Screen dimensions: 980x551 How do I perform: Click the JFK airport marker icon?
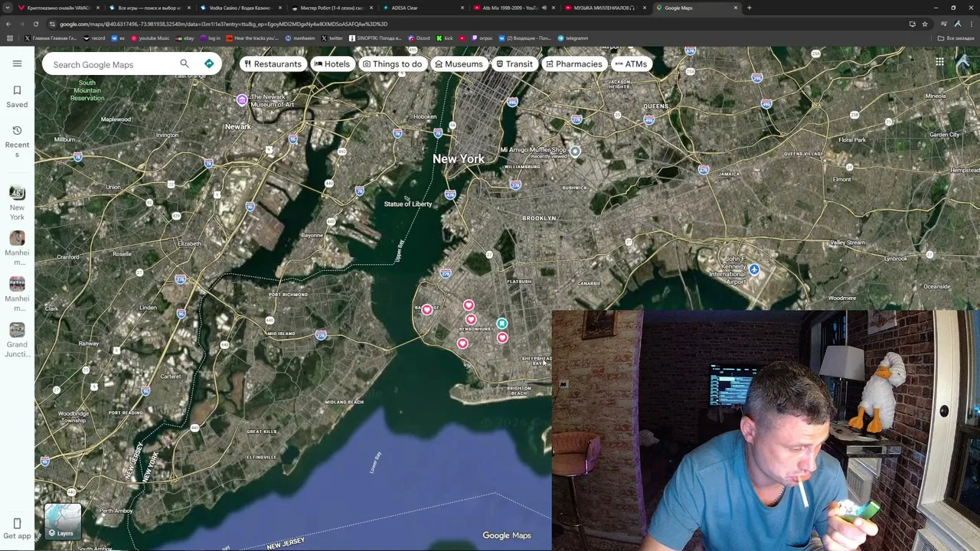[754, 269]
